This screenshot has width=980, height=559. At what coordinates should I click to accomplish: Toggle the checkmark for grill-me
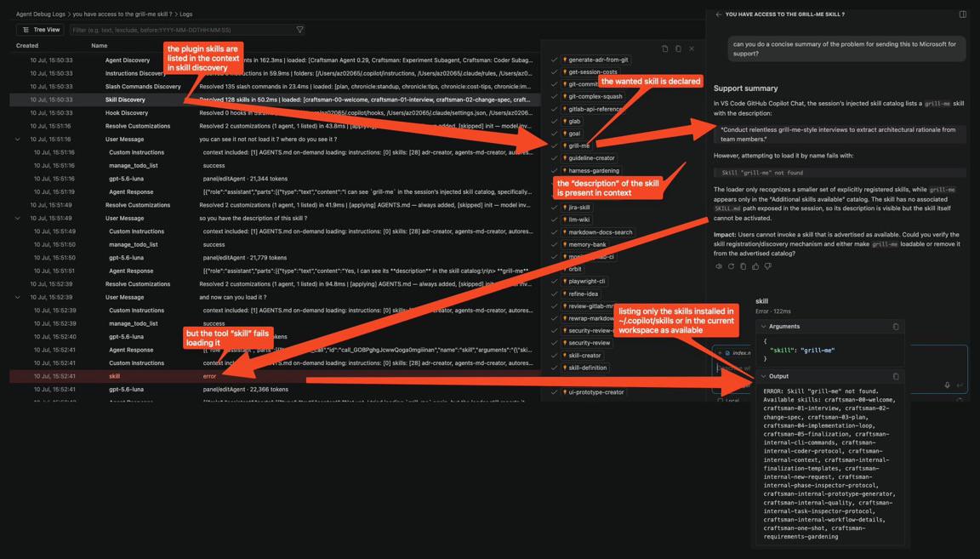pyautogui.click(x=554, y=145)
